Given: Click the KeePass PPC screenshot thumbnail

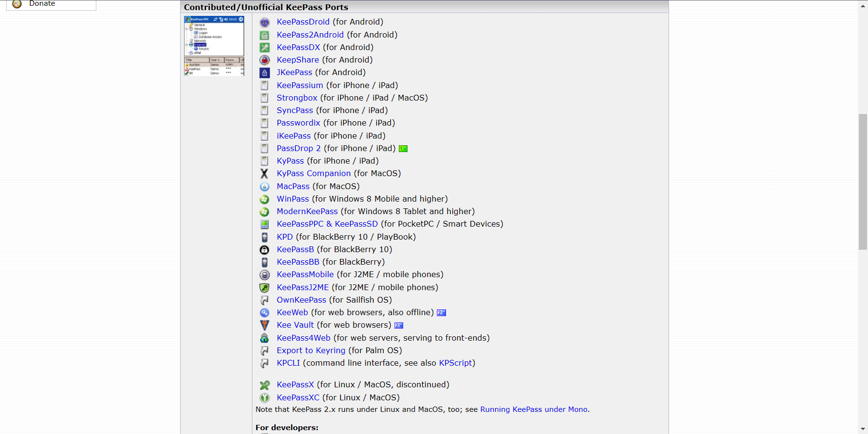Looking at the screenshot, I should pyautogui.click(x=214, y=46).
